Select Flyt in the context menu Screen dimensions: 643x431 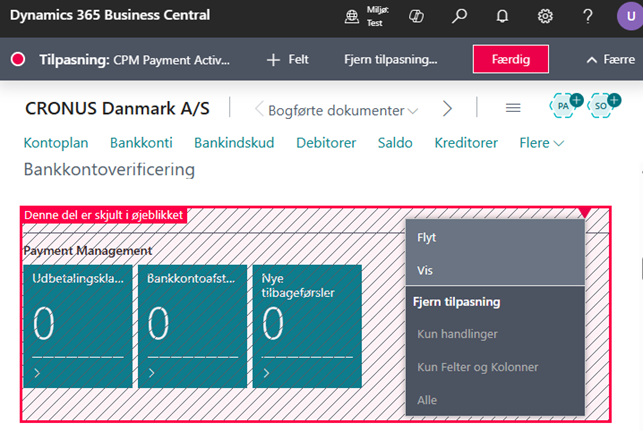[x=495, y=237]
